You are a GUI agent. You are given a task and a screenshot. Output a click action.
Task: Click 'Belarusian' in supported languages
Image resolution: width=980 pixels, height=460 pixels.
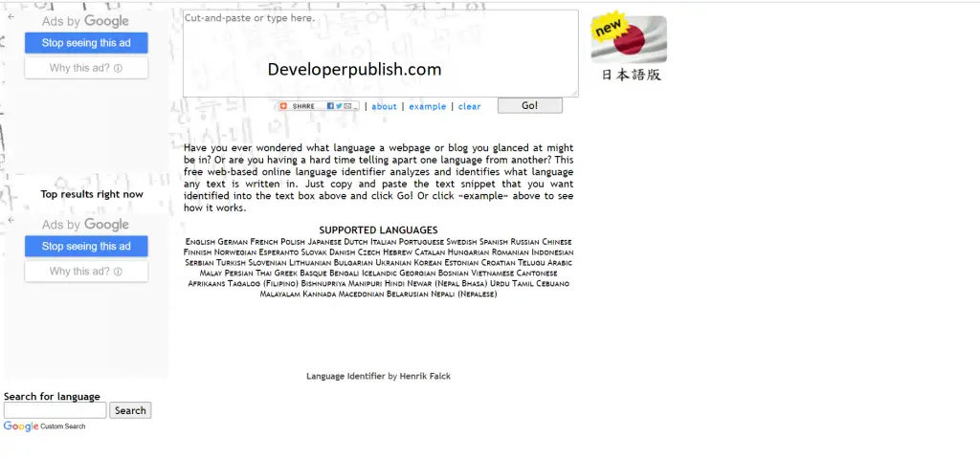point(408,294)
